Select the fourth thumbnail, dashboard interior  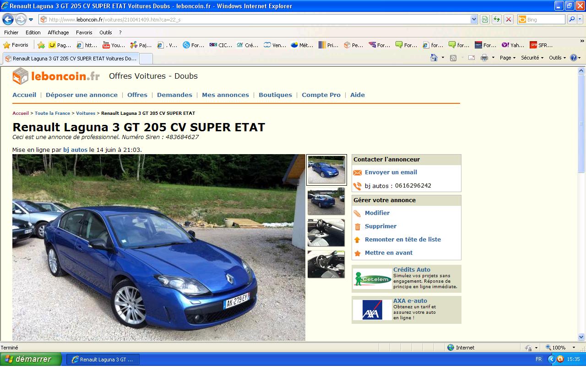click(326, 264)
